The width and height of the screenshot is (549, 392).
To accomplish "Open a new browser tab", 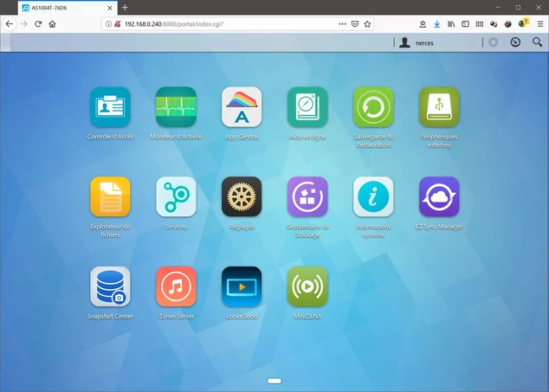I will tap(125, 7).
